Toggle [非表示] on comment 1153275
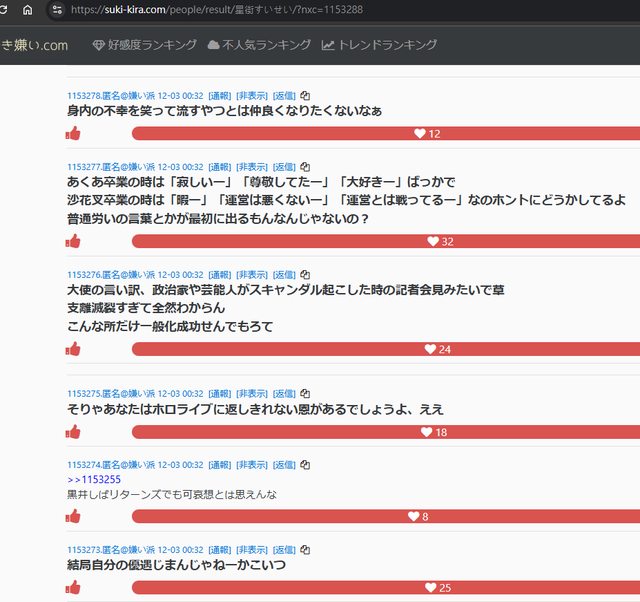Image resolution: width=640 pixels, height=602 pixels. click(251, 394)
